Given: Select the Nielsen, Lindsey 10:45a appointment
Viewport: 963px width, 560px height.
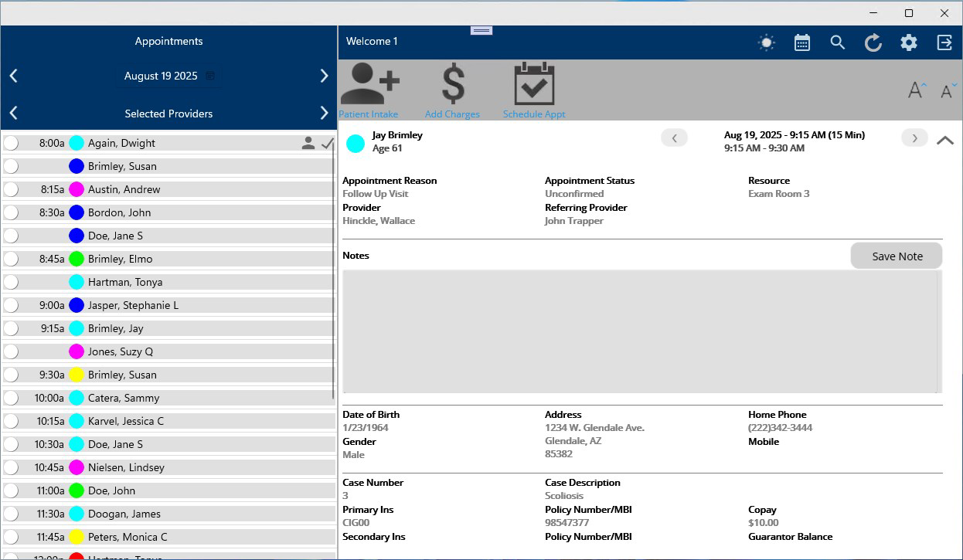Looking at the screenshot, I should click(126, 467).
